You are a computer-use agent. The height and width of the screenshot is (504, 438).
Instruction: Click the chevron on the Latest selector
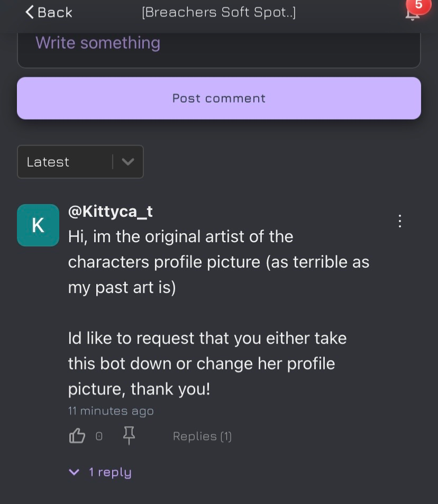[x=127, y=162]
